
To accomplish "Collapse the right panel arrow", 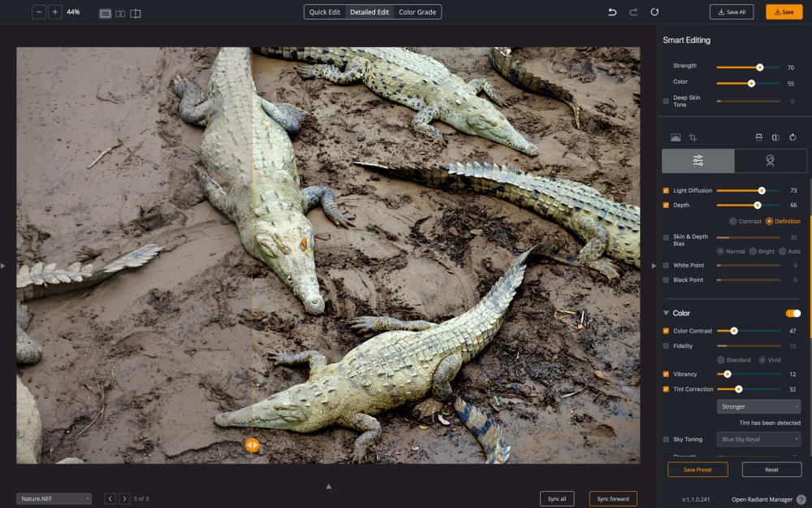I will (654, 266).
